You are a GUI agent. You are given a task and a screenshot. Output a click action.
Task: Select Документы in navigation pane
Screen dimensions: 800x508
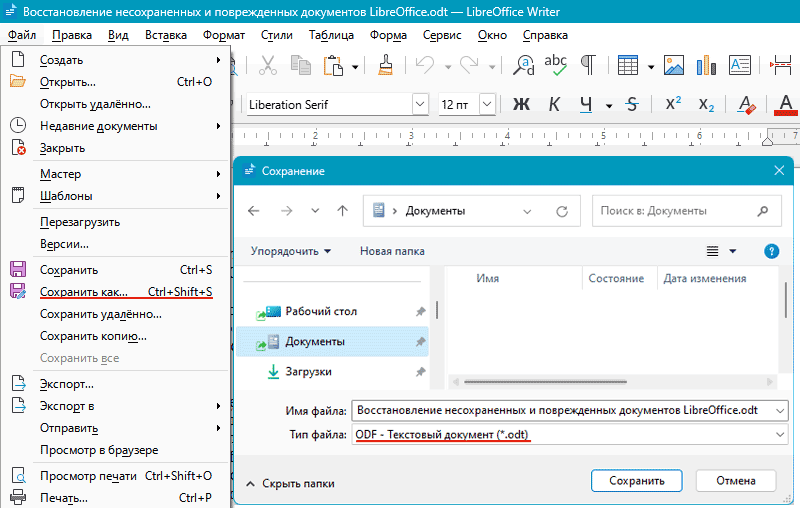tap(332, 341)
